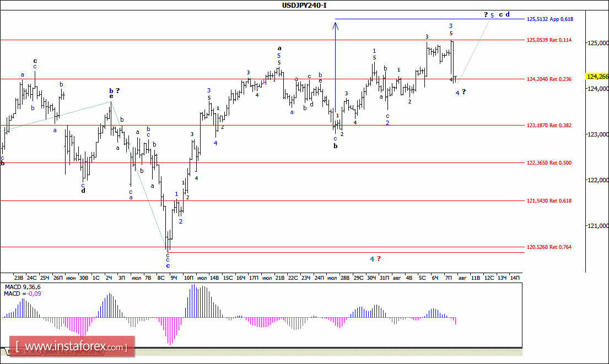Click the 125,5132 App 0,618 level label
This screenshot has height=364, width=609.
(549, 19)
